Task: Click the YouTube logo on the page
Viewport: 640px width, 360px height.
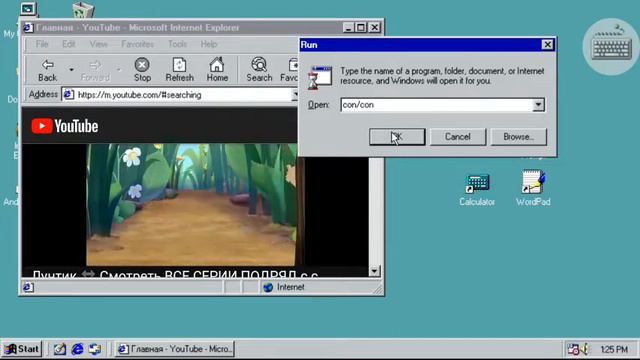Action: [65, 126]
